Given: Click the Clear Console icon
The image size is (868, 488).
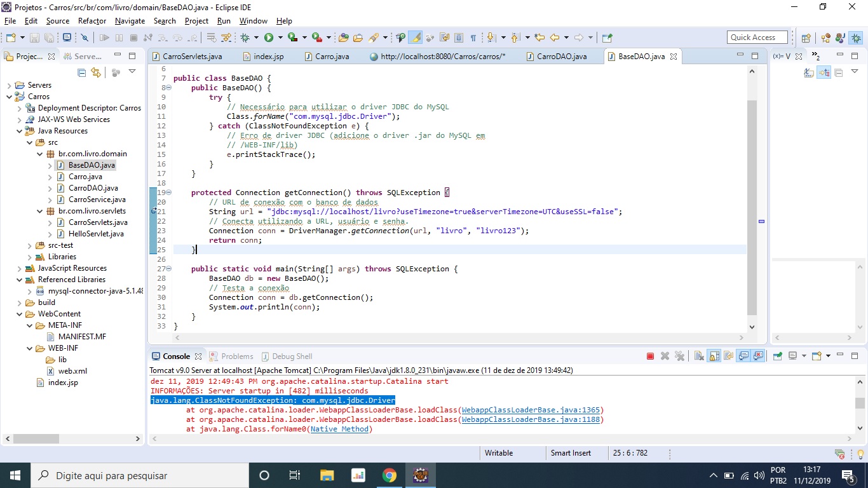Looking at the screenshot, I should (x=699, y=356).
